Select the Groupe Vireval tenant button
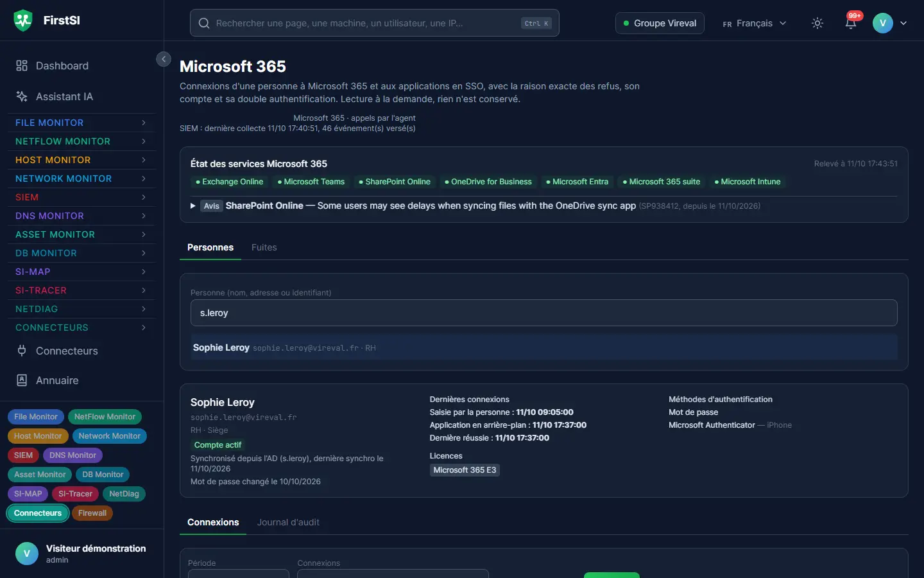The height and width of the screenshot is (578, 924). (660, 23)
